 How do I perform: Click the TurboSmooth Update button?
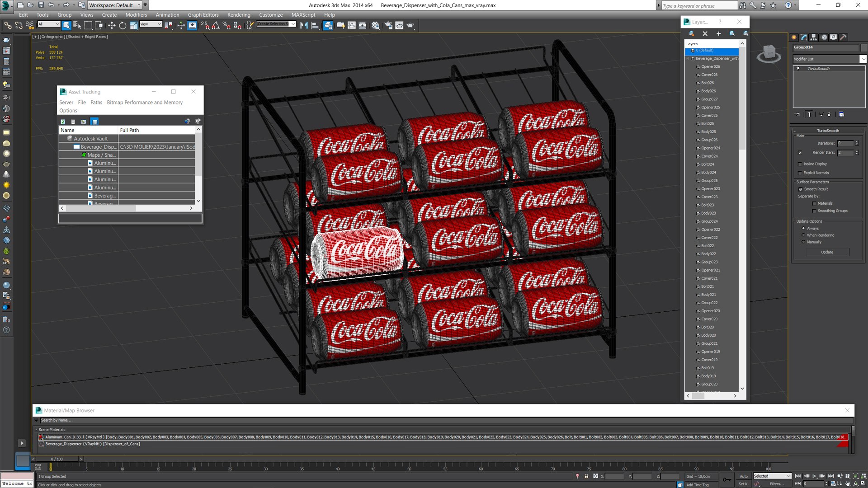coord(827,252)
